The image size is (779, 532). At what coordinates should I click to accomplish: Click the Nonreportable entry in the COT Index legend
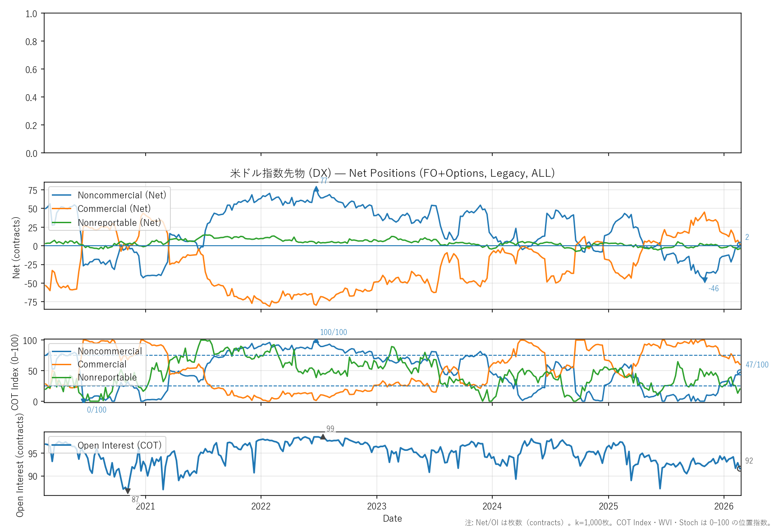coord(107,377)
